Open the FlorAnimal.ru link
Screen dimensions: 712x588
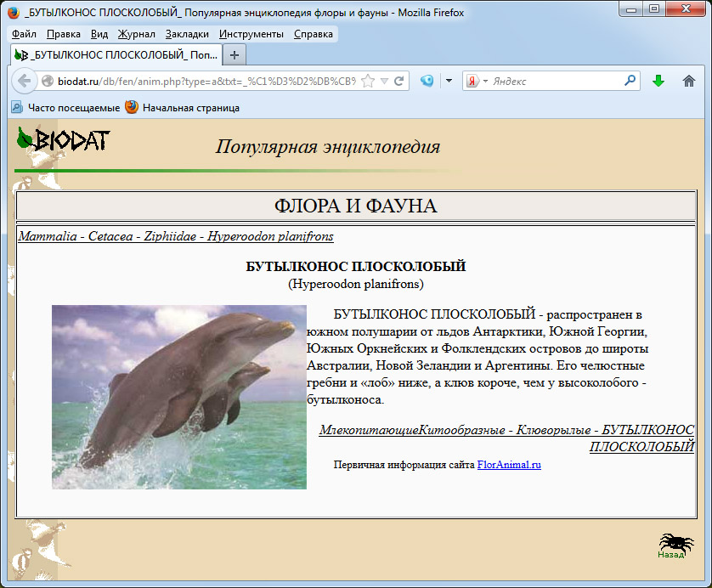click(509, 465)
